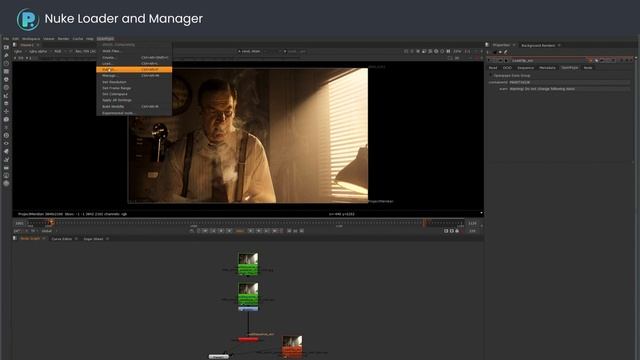Screen dimensions: 640x360
Task: Open the Color nodes toolbar menu
Action: [6, 80]
